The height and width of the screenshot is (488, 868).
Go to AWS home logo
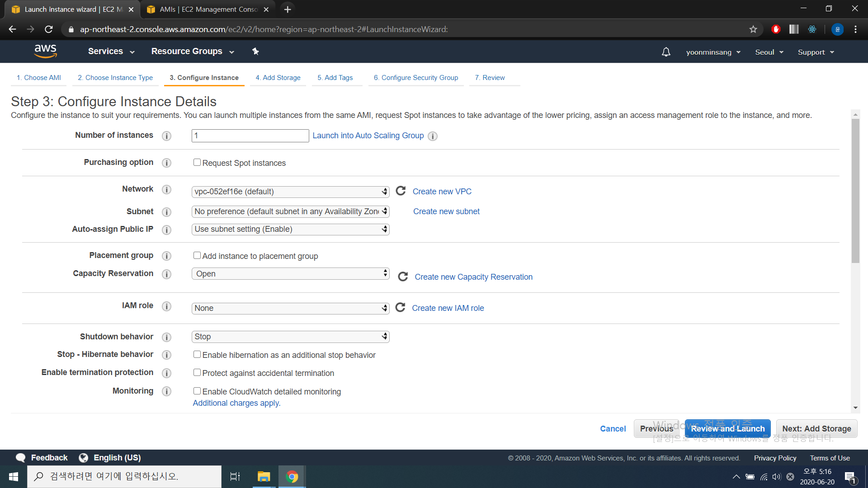45,51
